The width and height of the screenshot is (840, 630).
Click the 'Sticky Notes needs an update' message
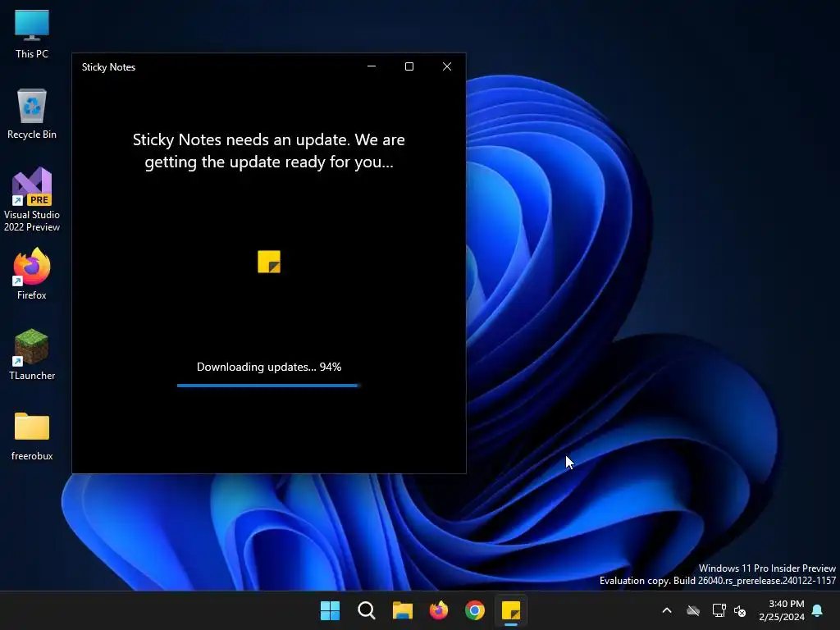pyautogui.click(x=269, y=151)
